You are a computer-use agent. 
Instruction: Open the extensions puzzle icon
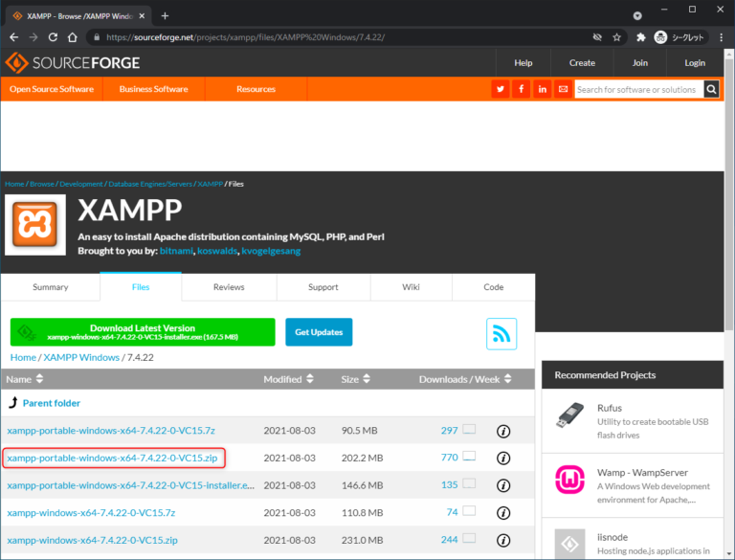click(641, 37)
